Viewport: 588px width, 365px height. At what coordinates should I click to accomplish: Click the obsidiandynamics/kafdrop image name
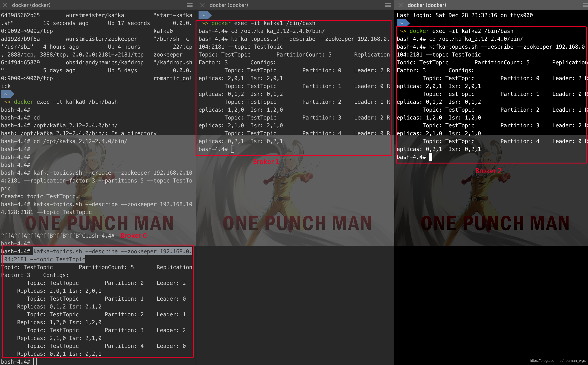104,63
